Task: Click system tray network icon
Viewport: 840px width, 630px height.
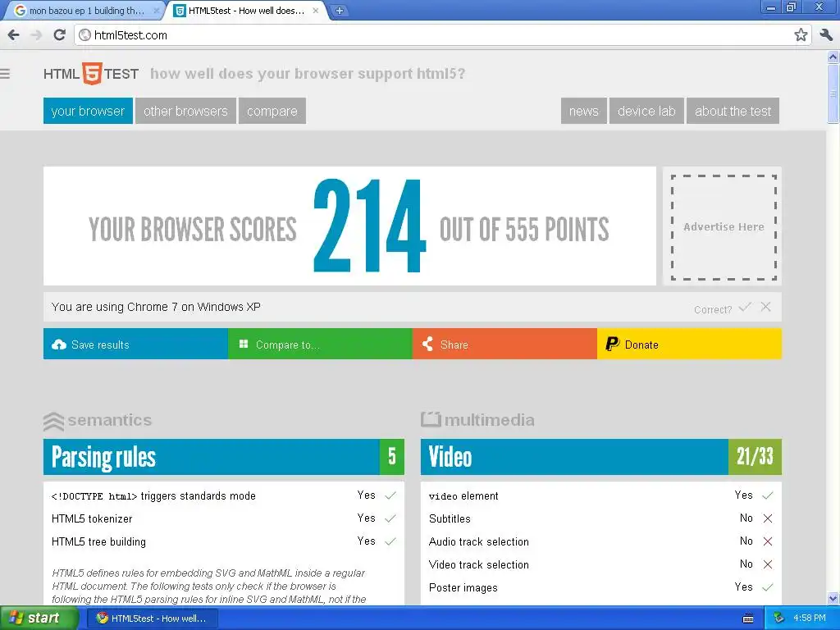Action: pyautogui.click(x=779, y=619)
